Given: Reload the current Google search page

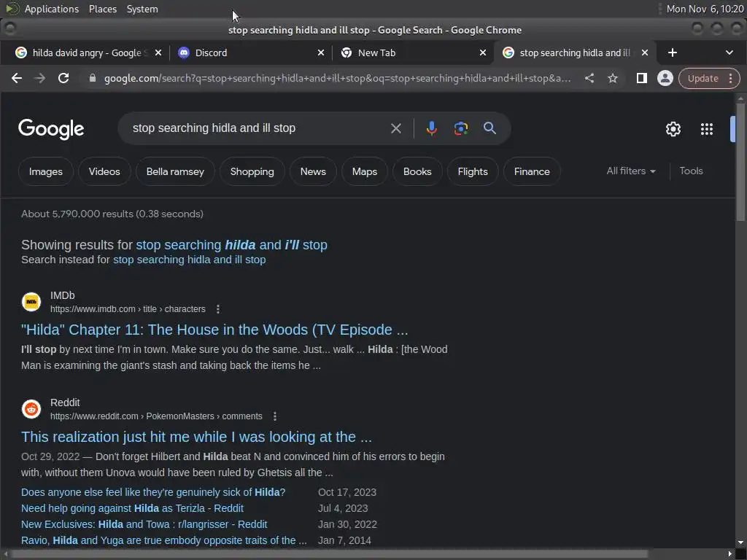Looking at the screenshot, I should tap(63, 78).
